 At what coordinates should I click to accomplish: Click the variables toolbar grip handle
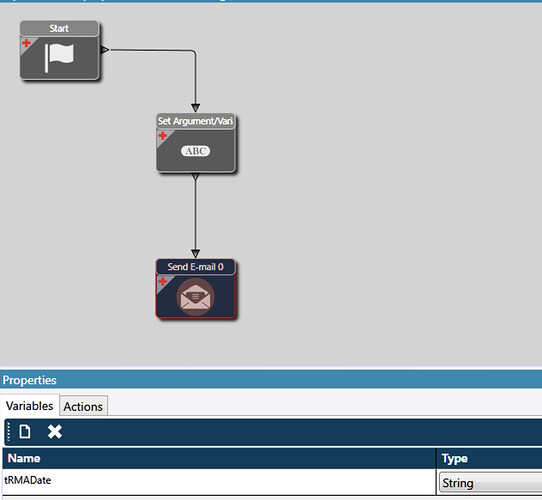tap(9, 432)
